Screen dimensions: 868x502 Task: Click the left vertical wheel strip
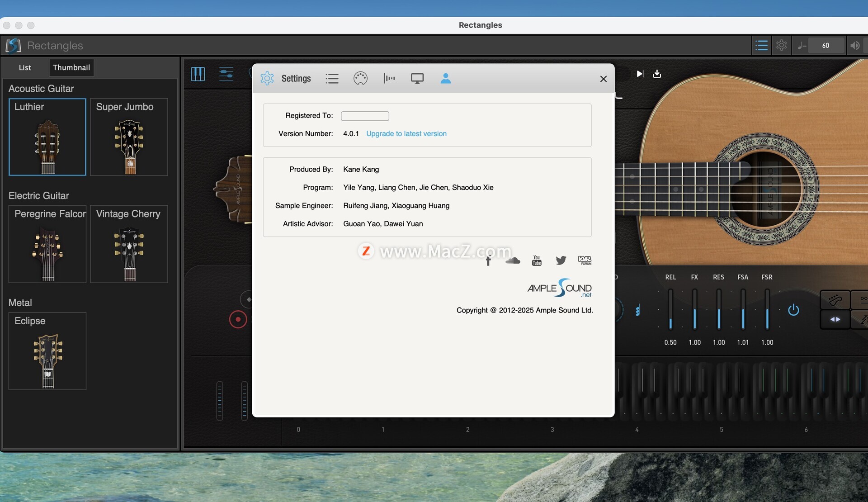[x=220, y=401]
